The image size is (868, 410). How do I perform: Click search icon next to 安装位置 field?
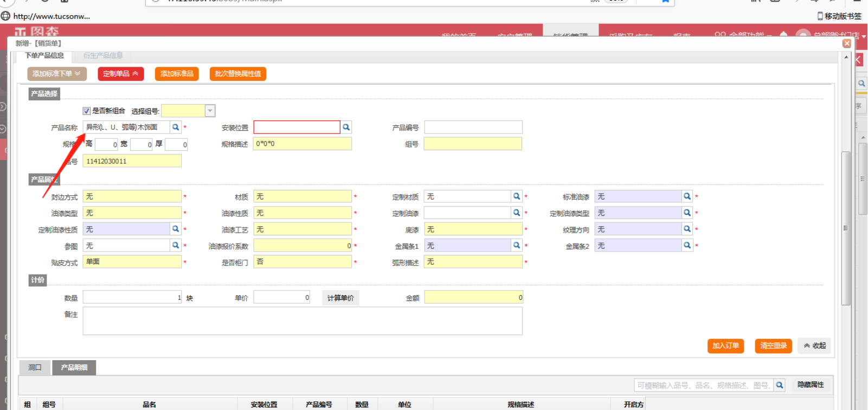coord(346,127)
